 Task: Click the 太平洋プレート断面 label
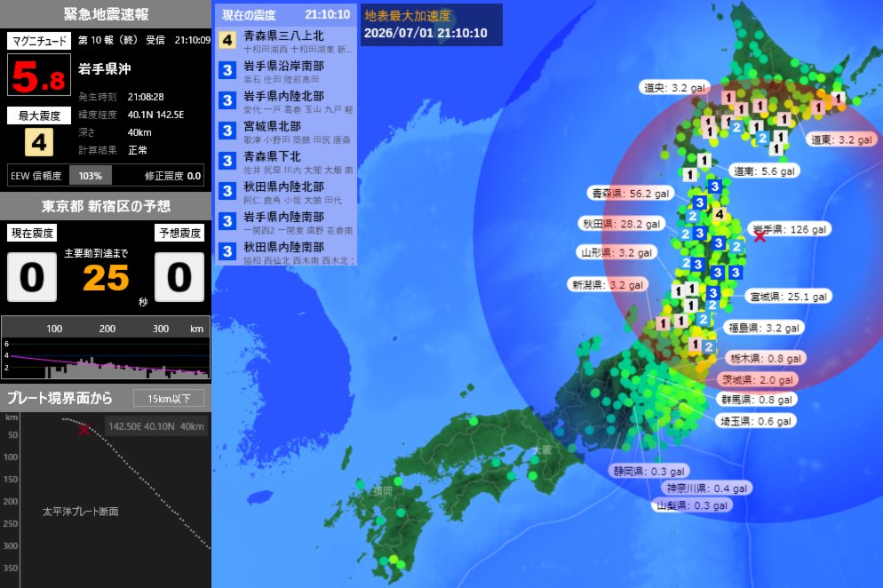click(x=81, y=512)
